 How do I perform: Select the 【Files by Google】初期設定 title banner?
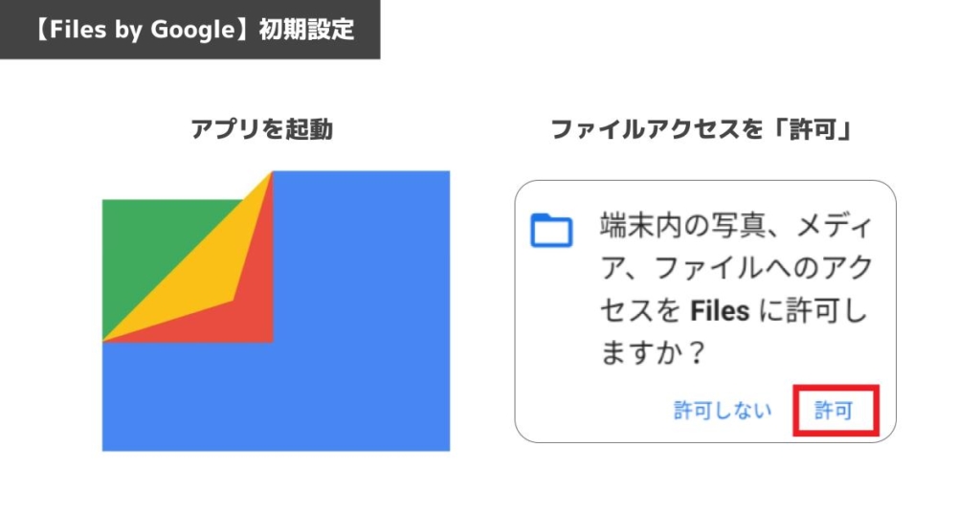click(190, 30)
